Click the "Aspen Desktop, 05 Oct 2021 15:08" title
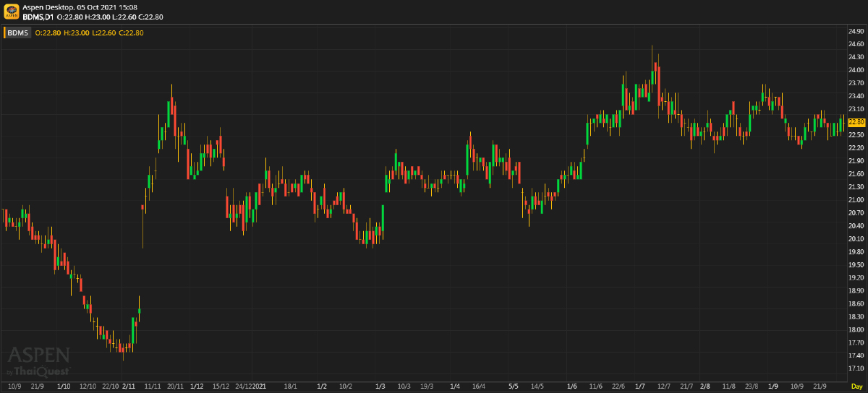This screenshot has height=393, width=868. pyautogui.click(x=80, y=7)
